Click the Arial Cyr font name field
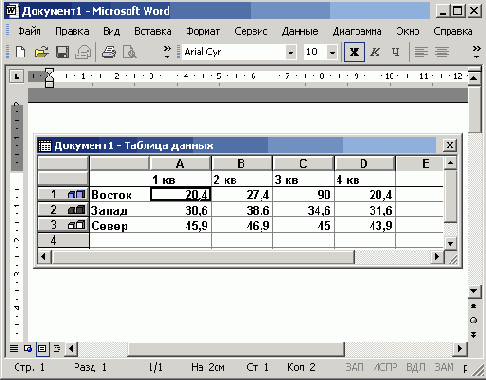 click(233, 52)
